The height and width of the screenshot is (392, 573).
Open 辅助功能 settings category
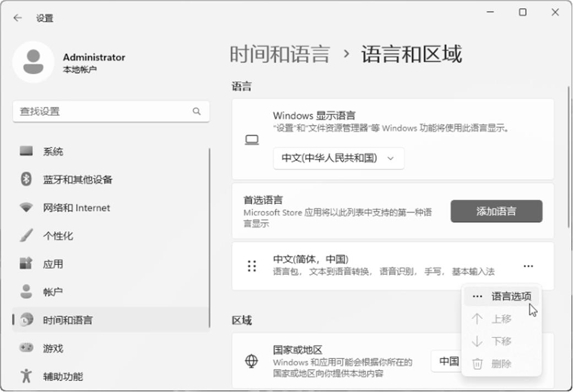click(x=63, y=377)
